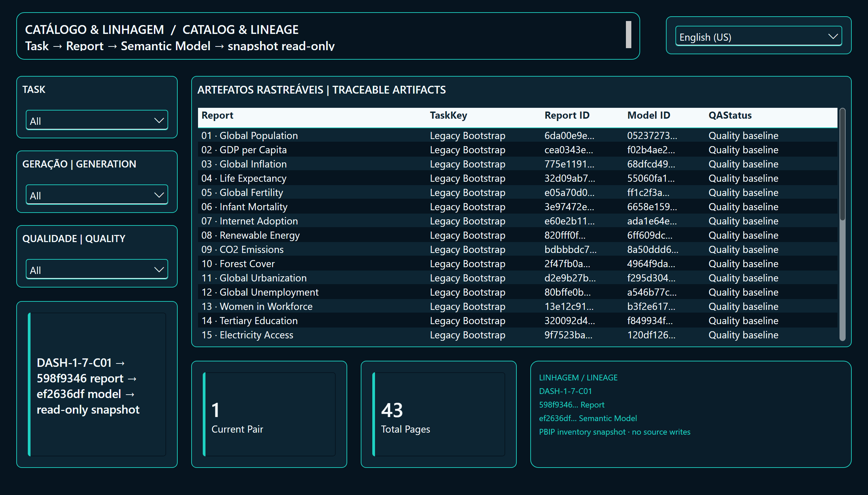Select row 15 · Electricity Access

pyautogui.click(x=517, y=335)
